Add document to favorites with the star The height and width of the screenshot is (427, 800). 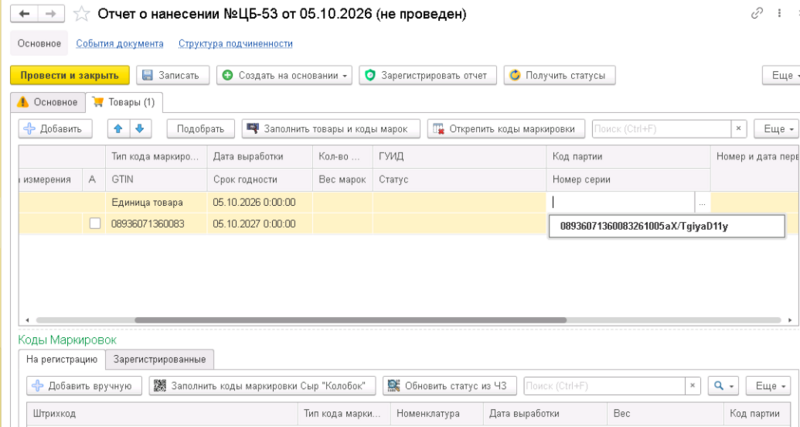tap(82, 14)
